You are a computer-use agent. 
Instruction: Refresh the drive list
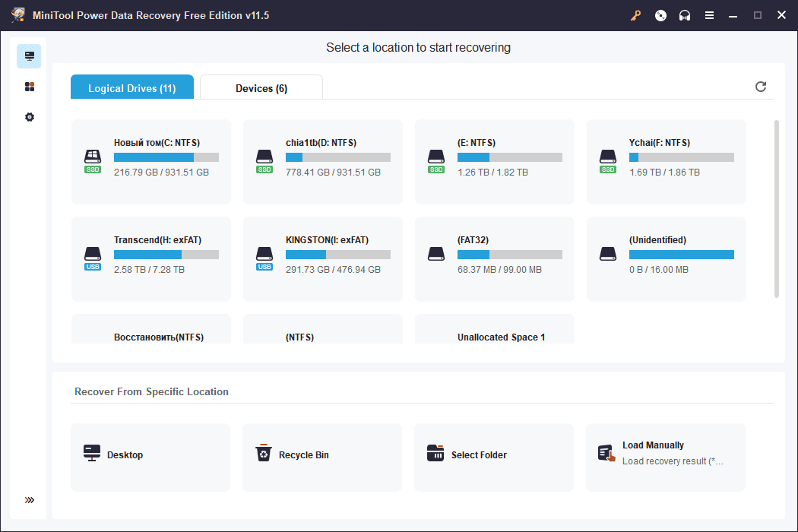pyautogui.click(x=761, y=87)
